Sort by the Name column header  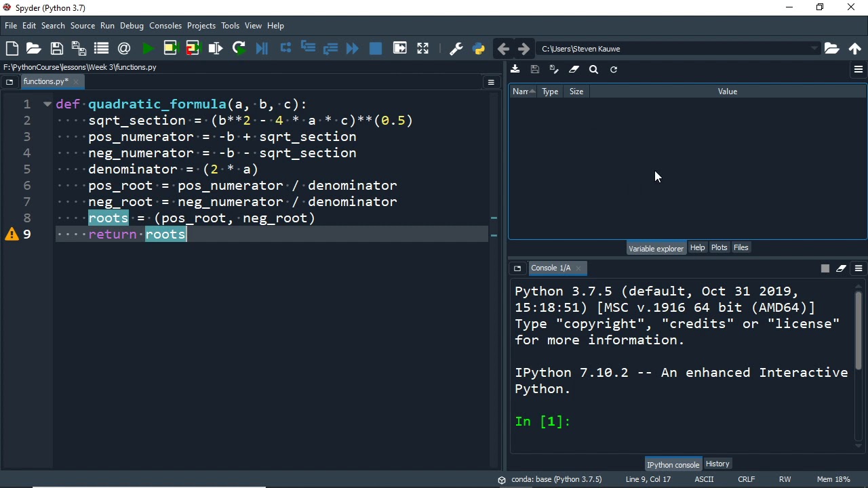pos(522,91)
